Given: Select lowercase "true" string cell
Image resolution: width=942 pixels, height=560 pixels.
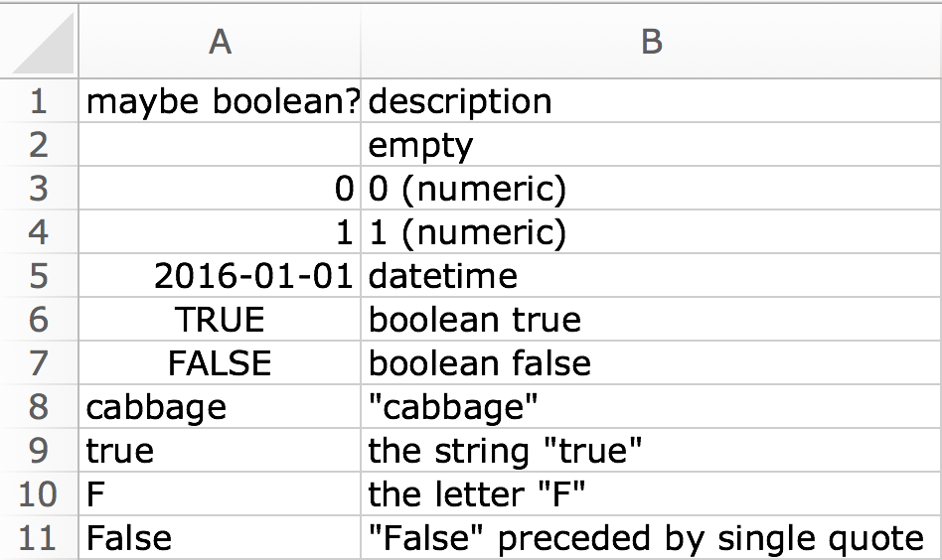Looking at the screenshot, I should pos(120,450).
